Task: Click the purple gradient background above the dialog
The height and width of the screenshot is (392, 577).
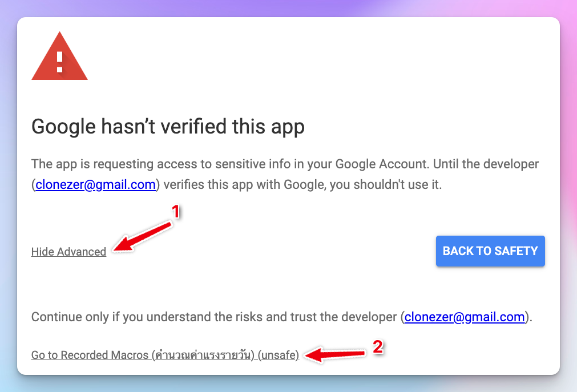Action: (x=285, y=8)
